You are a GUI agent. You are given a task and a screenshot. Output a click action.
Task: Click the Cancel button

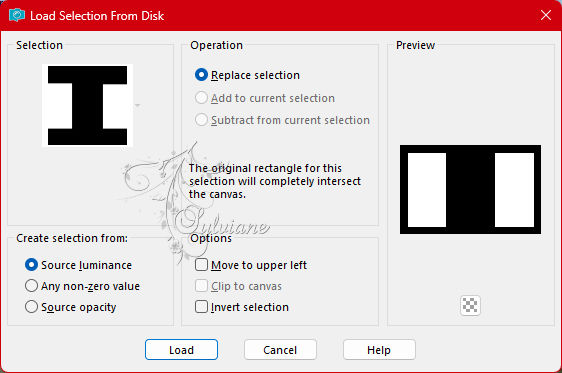[280, 349]
